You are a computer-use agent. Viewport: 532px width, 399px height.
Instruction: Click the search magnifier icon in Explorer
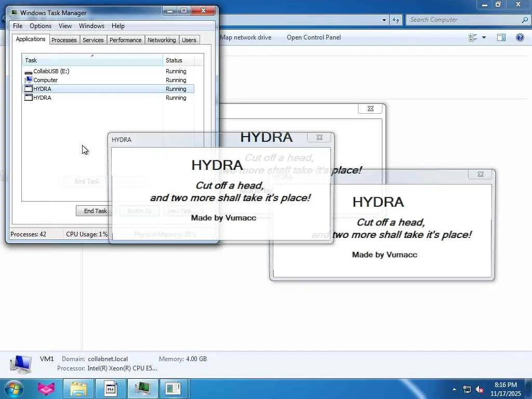(x=525, y=20)
